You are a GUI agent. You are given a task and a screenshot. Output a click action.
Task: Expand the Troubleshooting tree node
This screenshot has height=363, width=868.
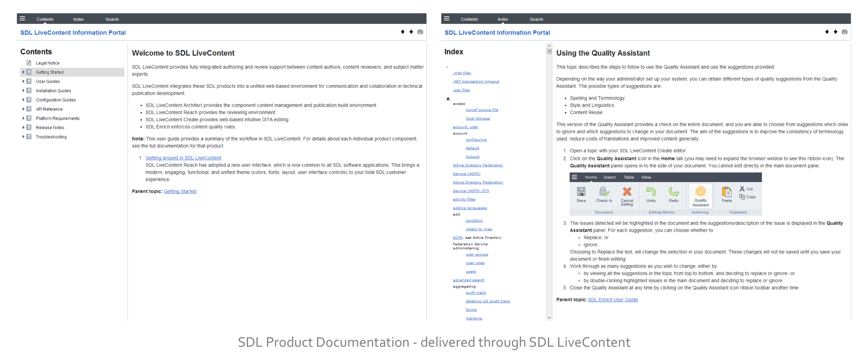23,137
